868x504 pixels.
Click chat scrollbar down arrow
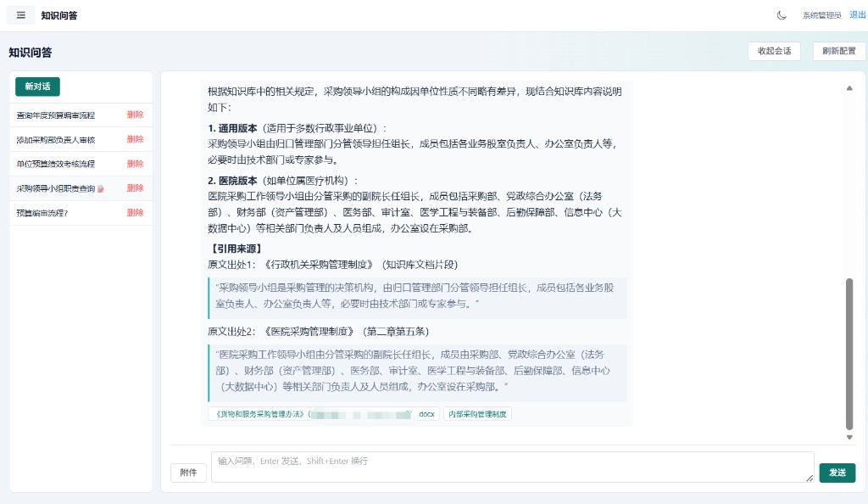(849, 438)
